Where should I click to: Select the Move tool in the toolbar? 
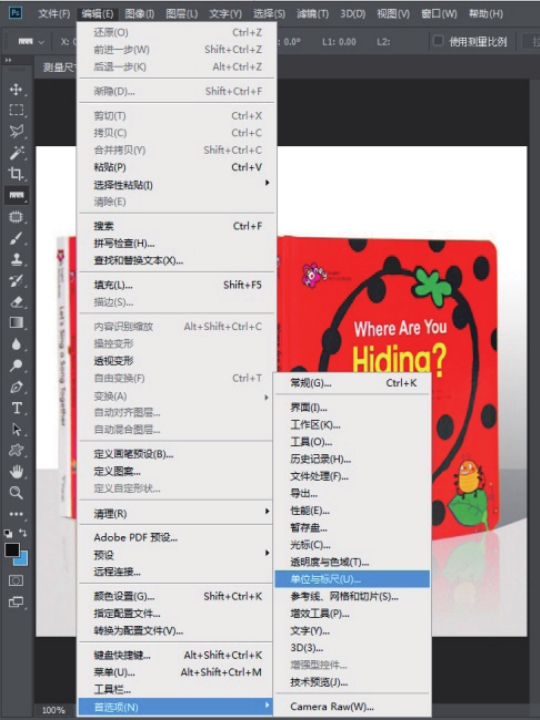coord(16,89)
